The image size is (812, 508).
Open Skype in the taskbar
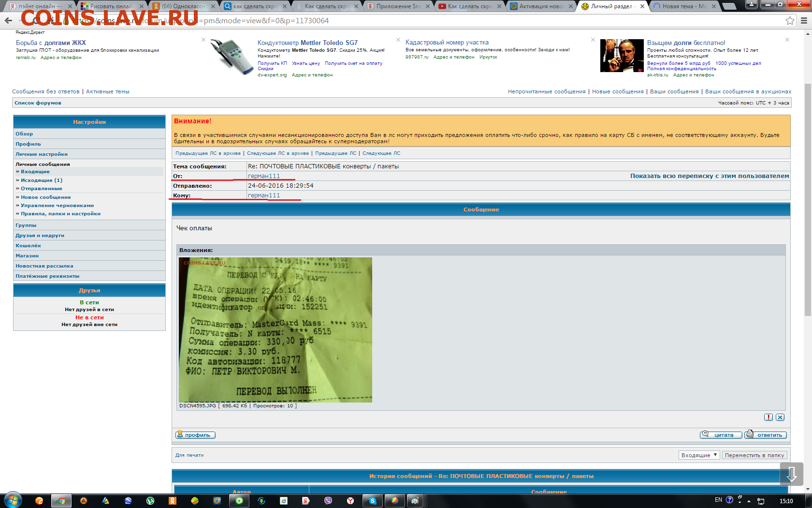(372, 501)
